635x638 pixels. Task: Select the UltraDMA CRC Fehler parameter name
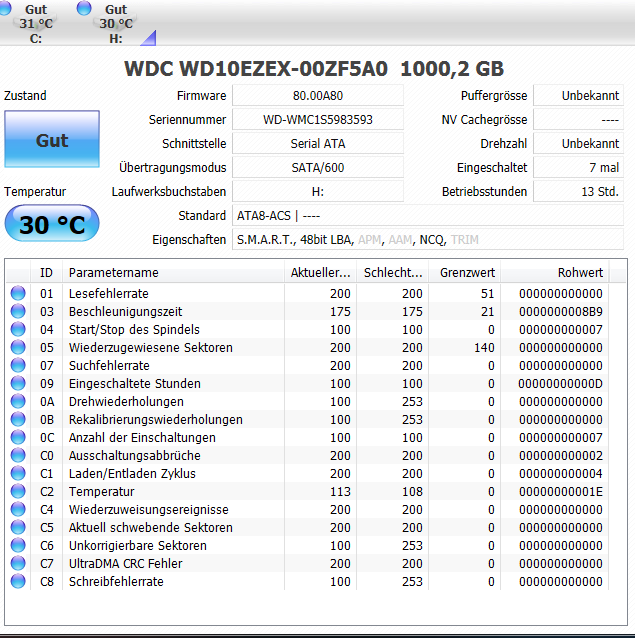coord(125,564)
